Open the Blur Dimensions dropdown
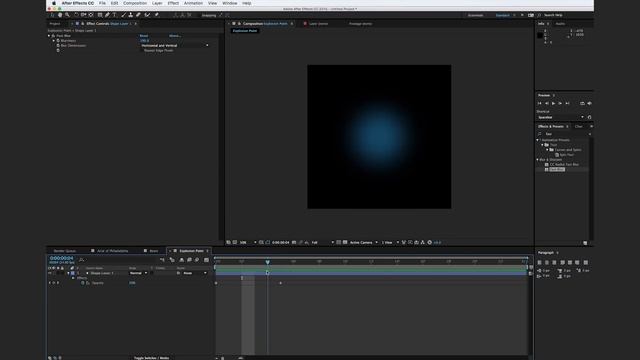The image size is (640, 360). [x=175, y=46]
